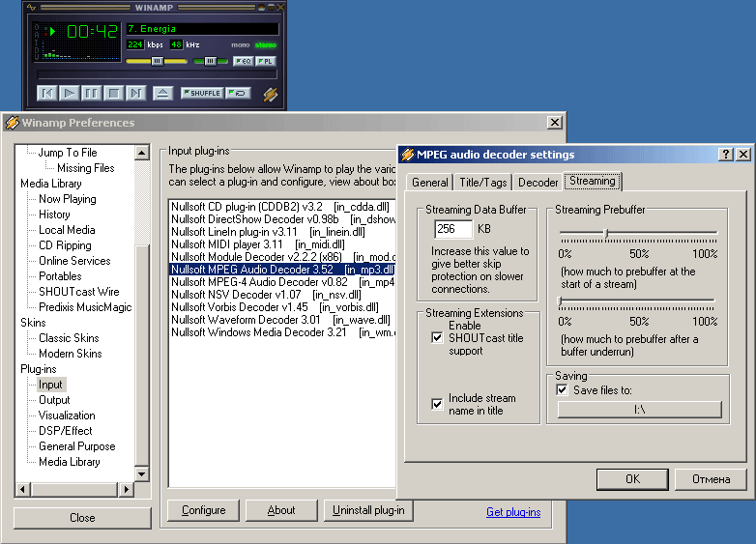Toggle Include stream name in title checkbox
Image resolution: width=756 pixels, height=544 pixels.
tap(437, 404)
